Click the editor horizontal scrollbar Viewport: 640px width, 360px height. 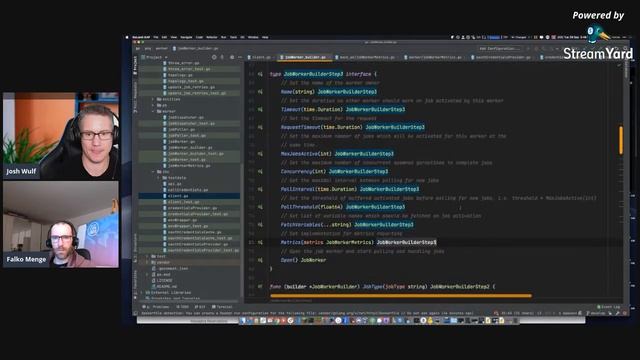[401, 296]
